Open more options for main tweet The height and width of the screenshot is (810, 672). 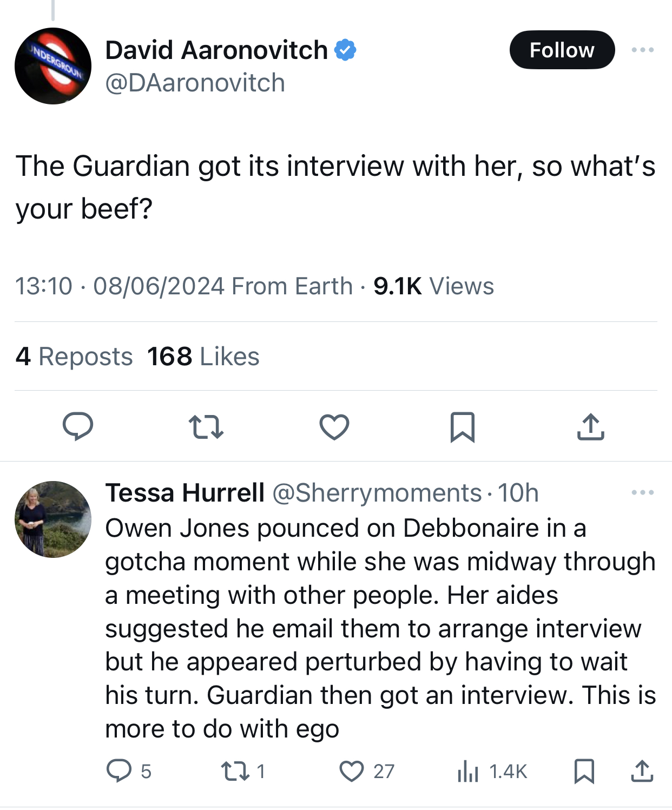tap(642, 50)
